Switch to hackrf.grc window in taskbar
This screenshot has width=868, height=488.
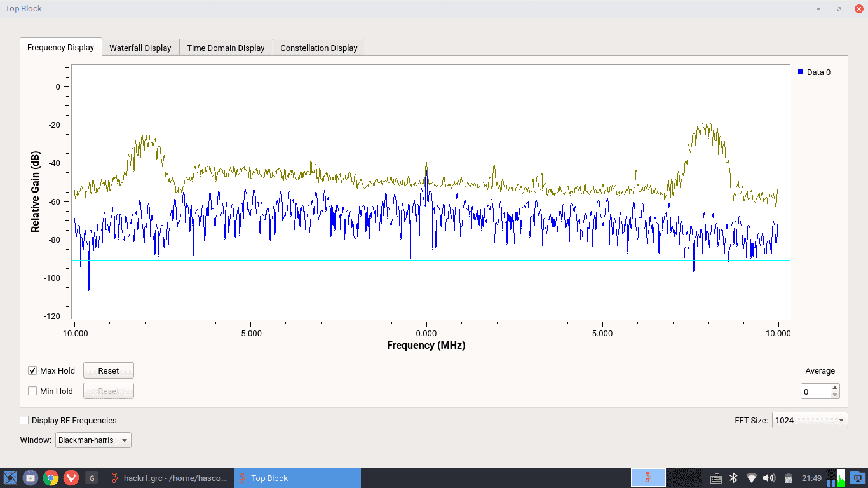click(168, 478)
